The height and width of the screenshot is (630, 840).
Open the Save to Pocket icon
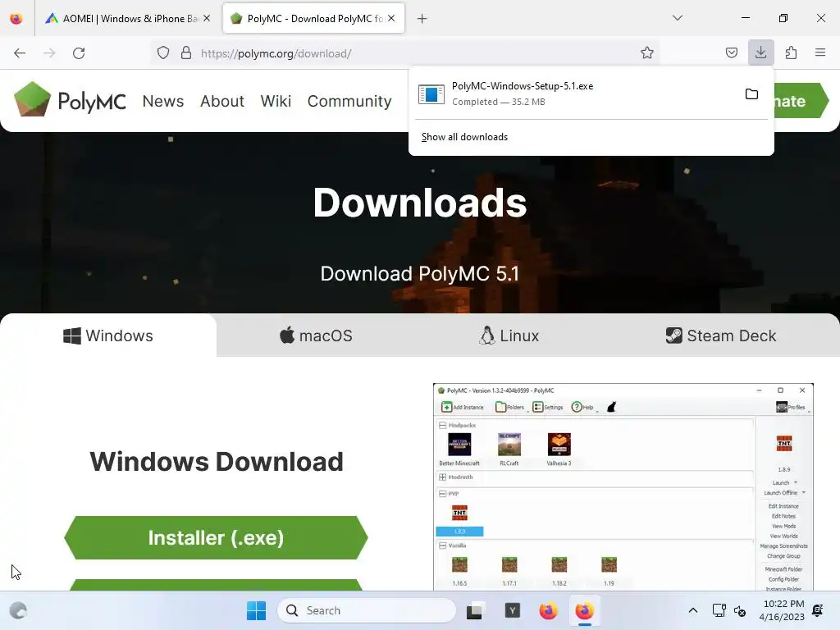(731, 52)
